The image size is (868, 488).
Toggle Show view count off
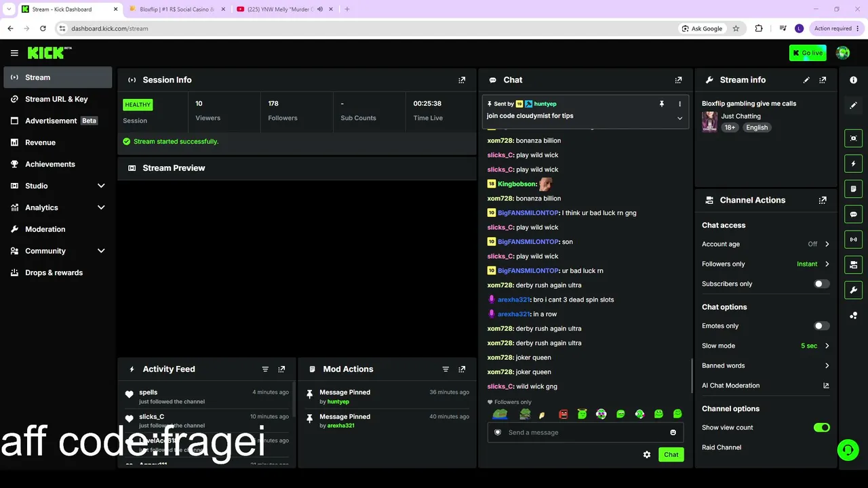coord(821,428)
